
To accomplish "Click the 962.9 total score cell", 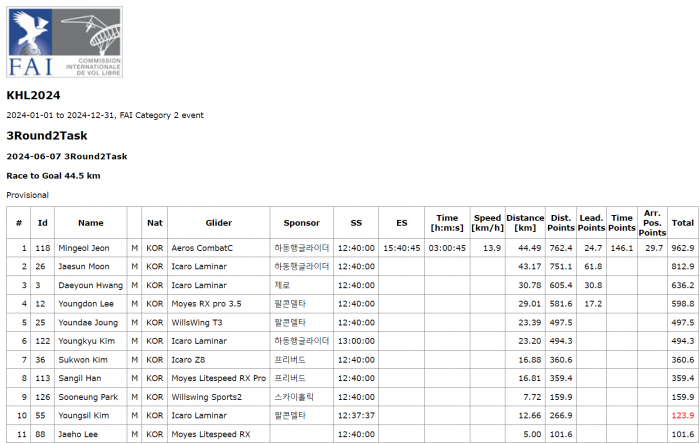I will pyautogui.click(x=682, y=247).
